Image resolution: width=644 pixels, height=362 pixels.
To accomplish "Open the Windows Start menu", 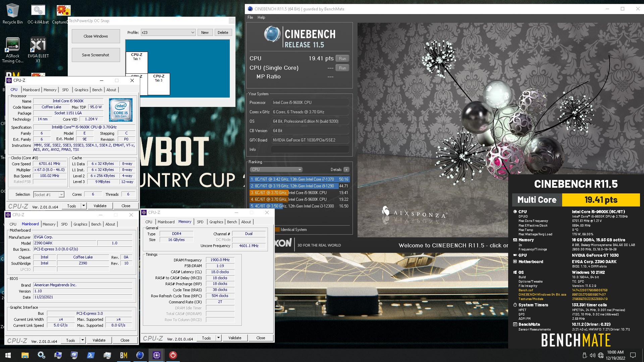I will point(8,355).
